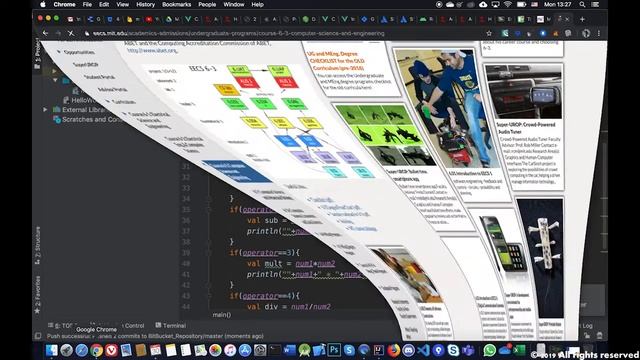Open Photos app in the Dock
This screenshot has height=360, width=640.
[215, 350]
